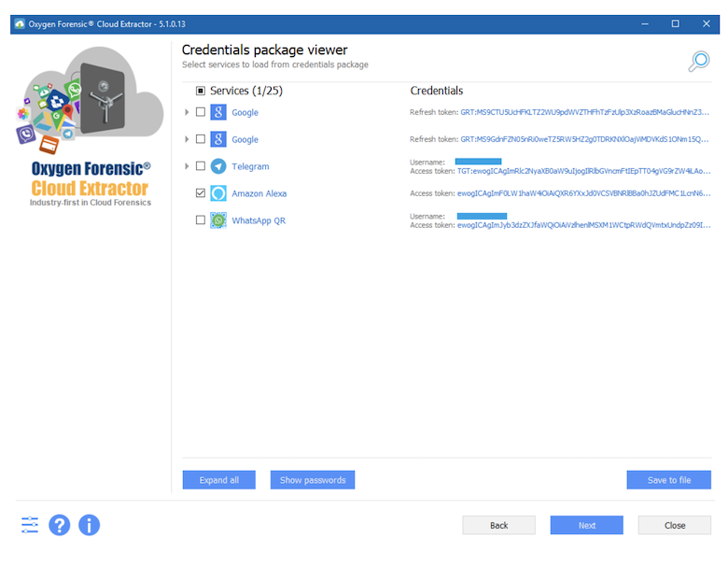Maximize the Cloud Extractor window
This screenshot has height=567, width=728.
(676, 23)
